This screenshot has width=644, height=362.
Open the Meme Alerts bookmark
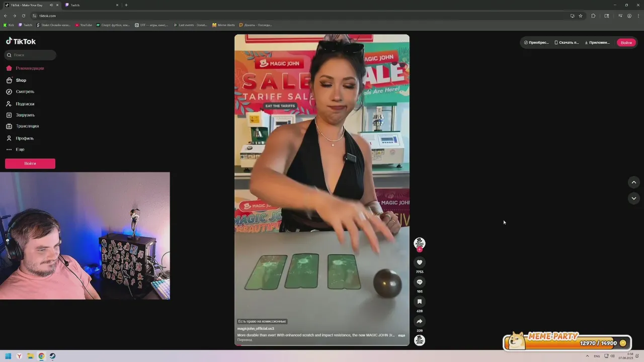point(223,25)
